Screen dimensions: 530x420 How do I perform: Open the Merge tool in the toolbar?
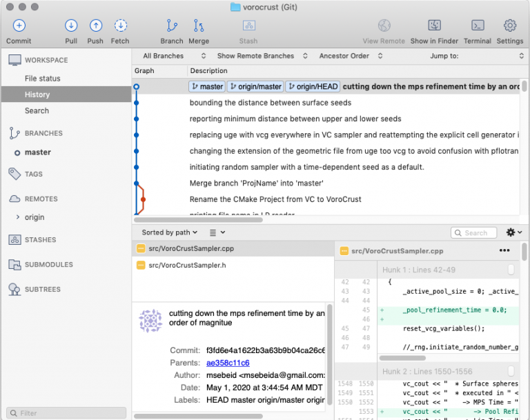tap(199, 26)
